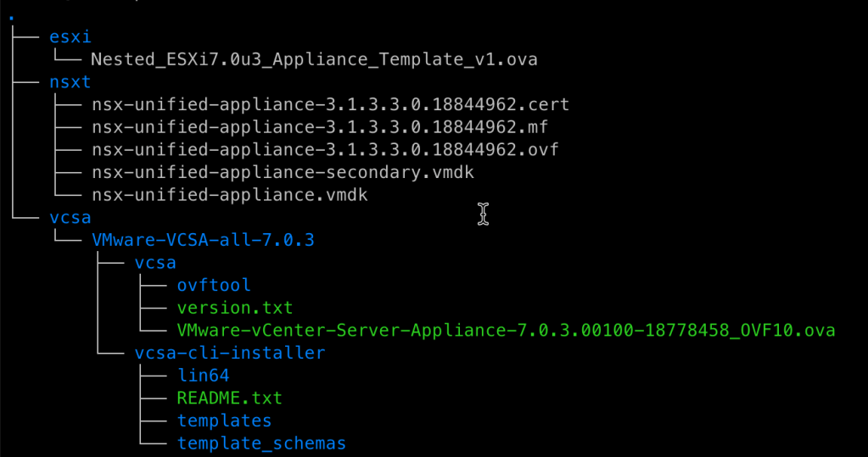
Task: Select the Nested_ESXi7.0u3 Appliance Template ova file
Action: (314, 59)
